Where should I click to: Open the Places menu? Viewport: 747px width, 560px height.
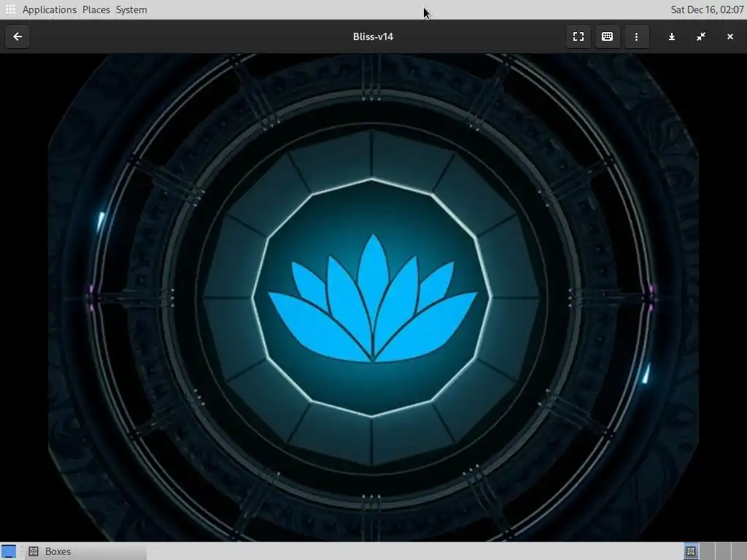pos(96,9)
